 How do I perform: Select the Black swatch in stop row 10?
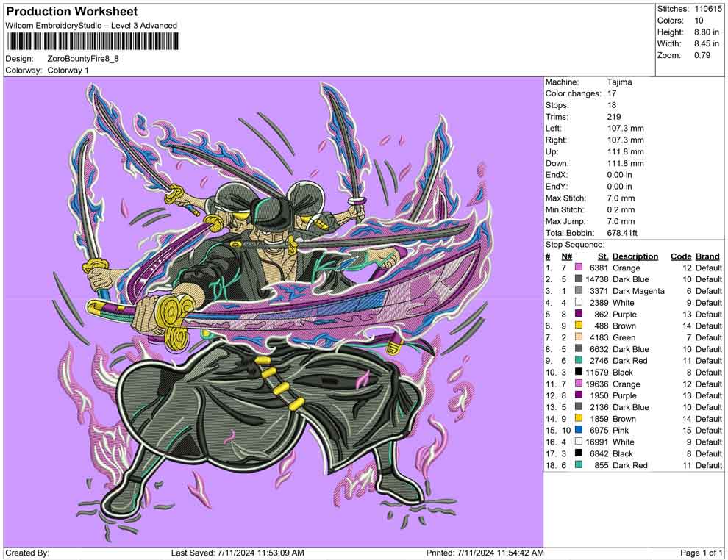pyautogui.click(x=579, y=373)
